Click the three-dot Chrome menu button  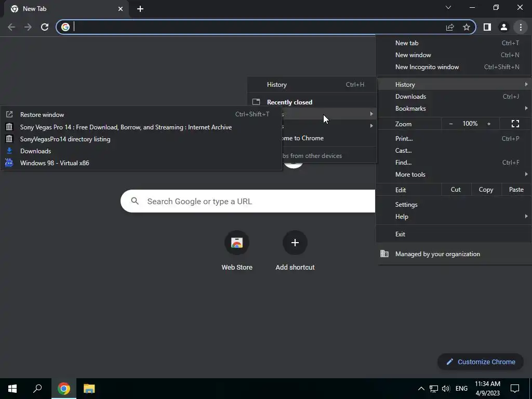tap(521, 27)
